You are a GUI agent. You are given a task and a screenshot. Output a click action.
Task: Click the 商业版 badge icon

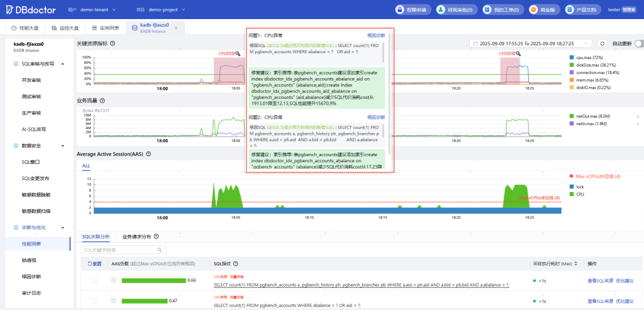click(533, 10)
